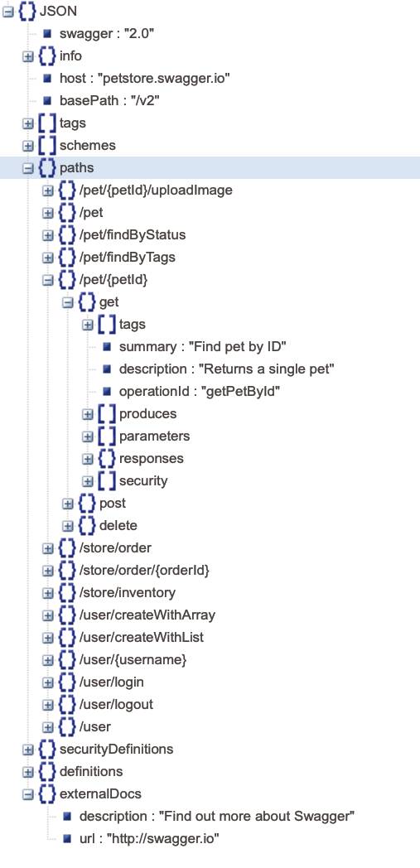
Task: Select the basePath "/v2" entry
Action: pyautogui.click(x=110, y=101)
